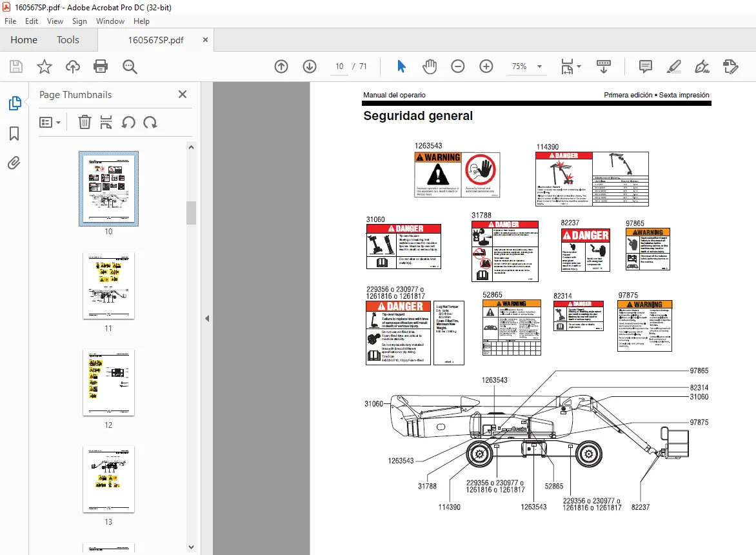Select page 13 thumbnail
The width and height of the screenshot is (756, 555).
pyautogui.click(x=108, y=479)
